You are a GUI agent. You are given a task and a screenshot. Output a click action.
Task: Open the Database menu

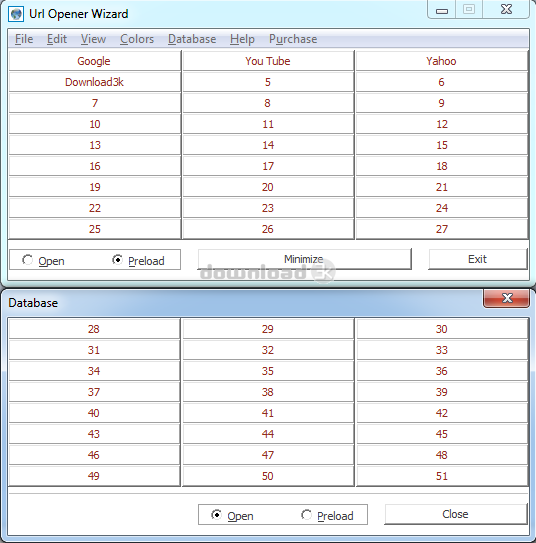(192, 39)
